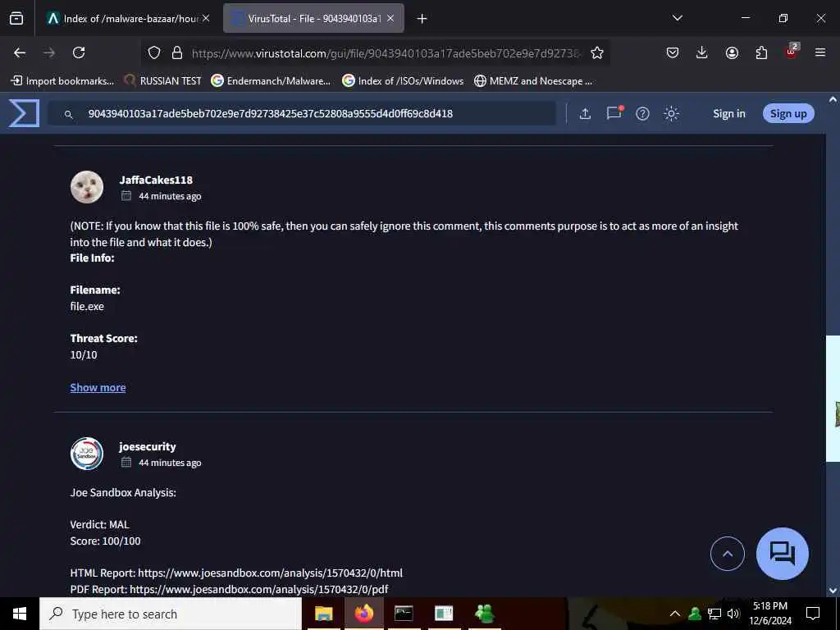Open the Firefox account menu
The width and height of the screenshot is (840, 630).
pos(732,52)
